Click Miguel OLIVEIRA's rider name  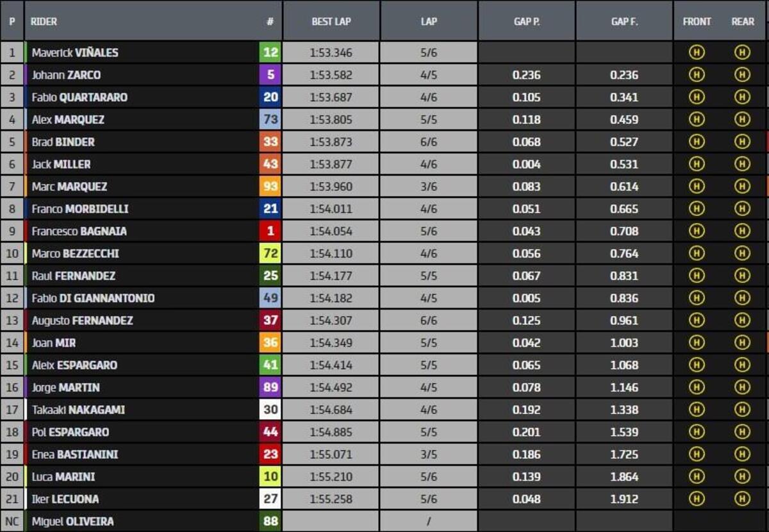coord(72,521)
